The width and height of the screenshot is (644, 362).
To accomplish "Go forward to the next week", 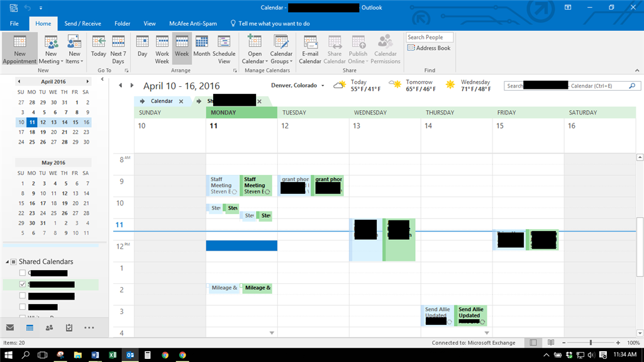I will point(132,86).
